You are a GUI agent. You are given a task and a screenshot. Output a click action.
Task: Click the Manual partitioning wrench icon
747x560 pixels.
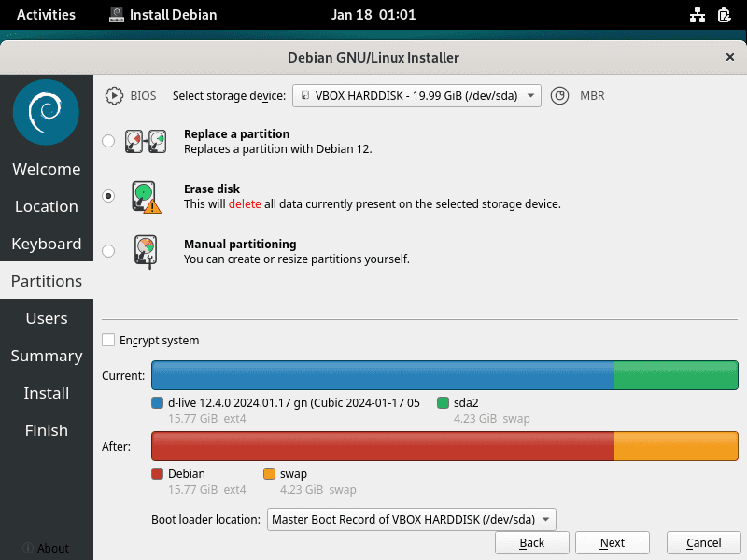pos(146,251)
